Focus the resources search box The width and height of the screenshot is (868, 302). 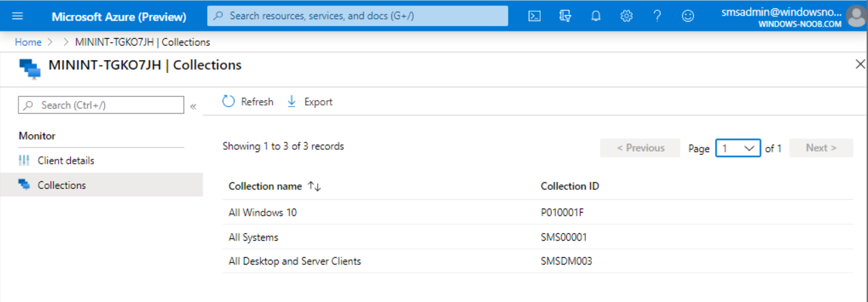pos(357,16)
